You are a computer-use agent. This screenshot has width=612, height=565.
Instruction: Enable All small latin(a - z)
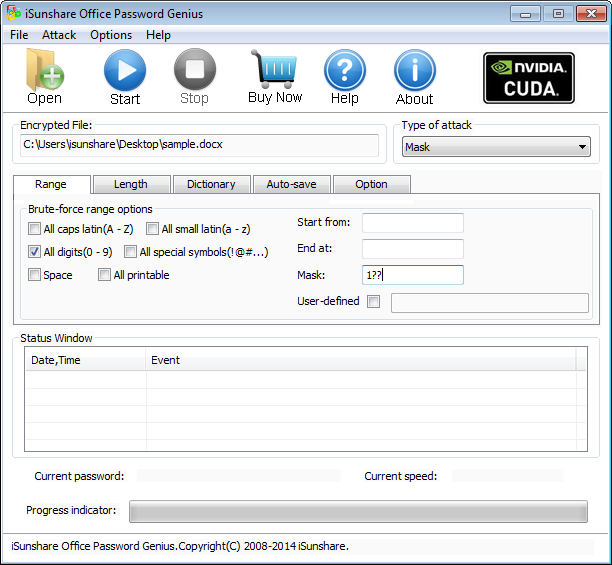(152, 229)
